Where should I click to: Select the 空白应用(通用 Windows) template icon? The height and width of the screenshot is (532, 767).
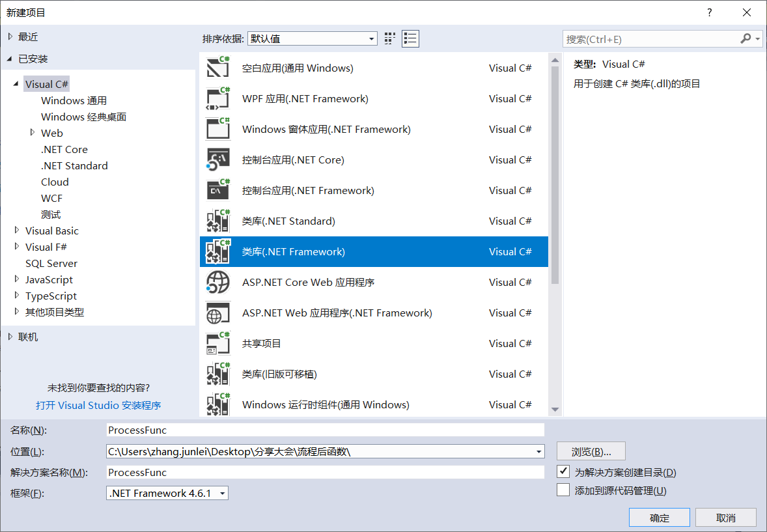point(217,68)
